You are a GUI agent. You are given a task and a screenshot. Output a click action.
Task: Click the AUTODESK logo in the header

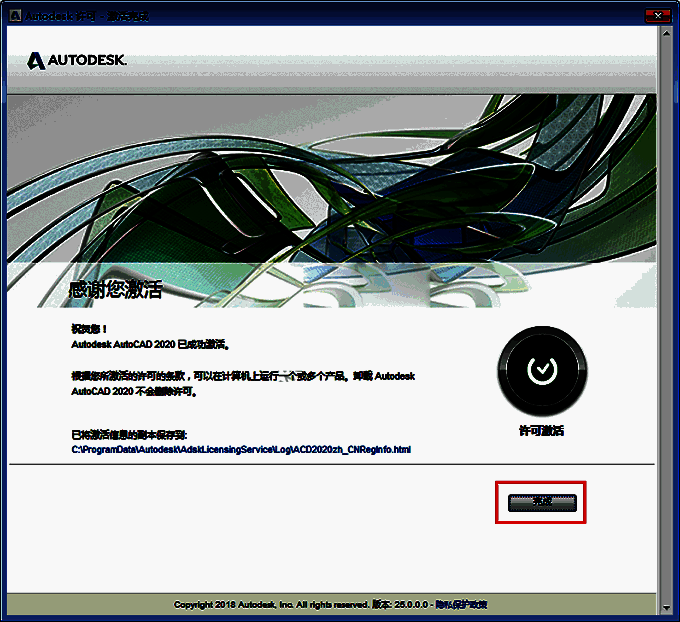click(77, 61)
